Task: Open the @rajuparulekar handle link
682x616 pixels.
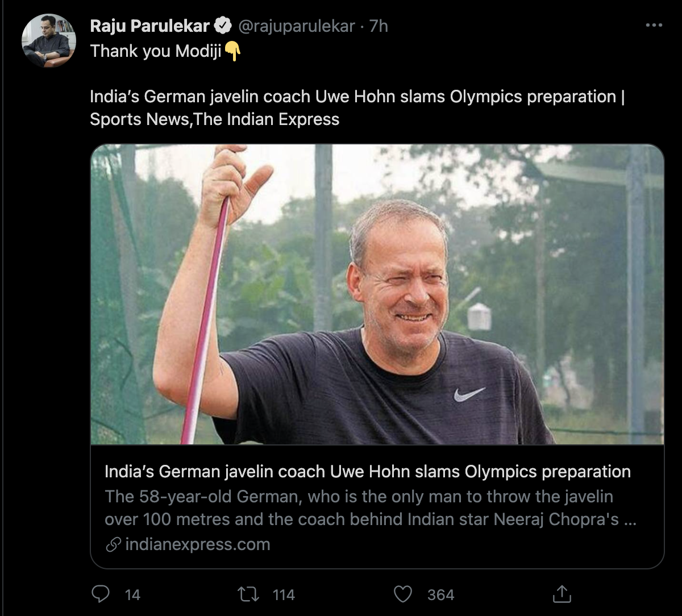Action: (x=296, y=26)
